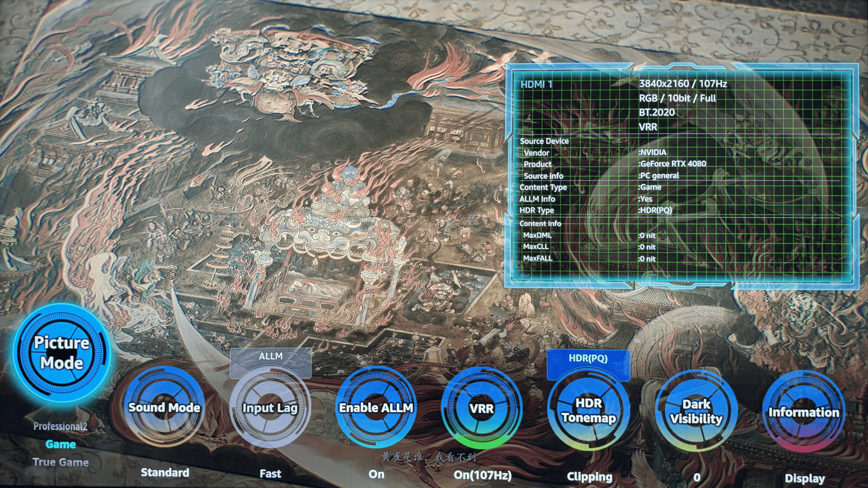Click the MaxCLL 0 nit row
This screenshot has height=488, width=868.
click(x=590, y=247)
